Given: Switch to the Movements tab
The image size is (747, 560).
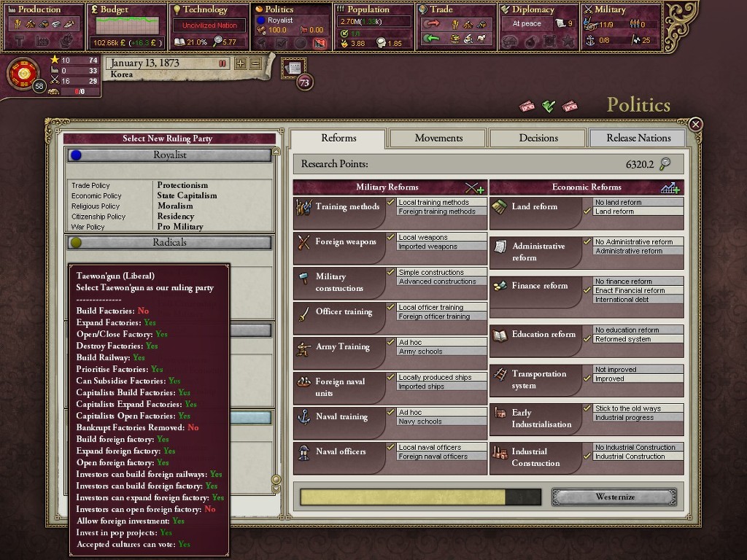Looking at the screenshot, I should [438, 138].
